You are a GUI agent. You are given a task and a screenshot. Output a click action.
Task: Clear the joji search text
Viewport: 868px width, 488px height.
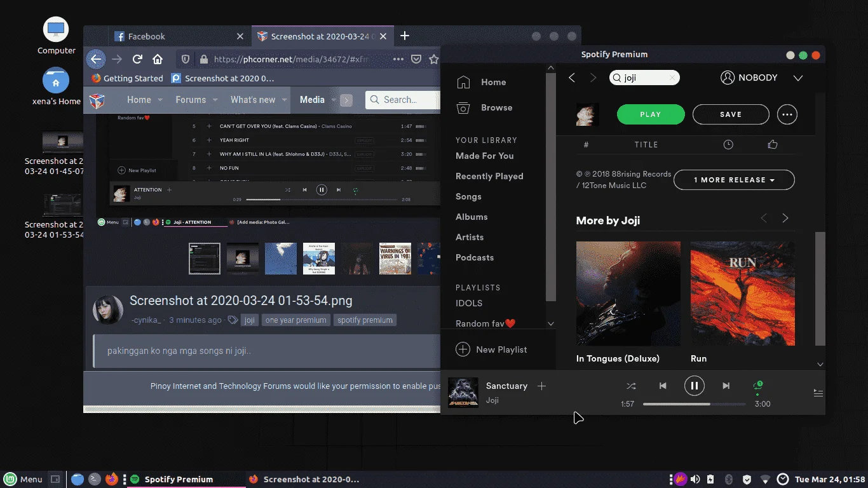click(672, 78)
